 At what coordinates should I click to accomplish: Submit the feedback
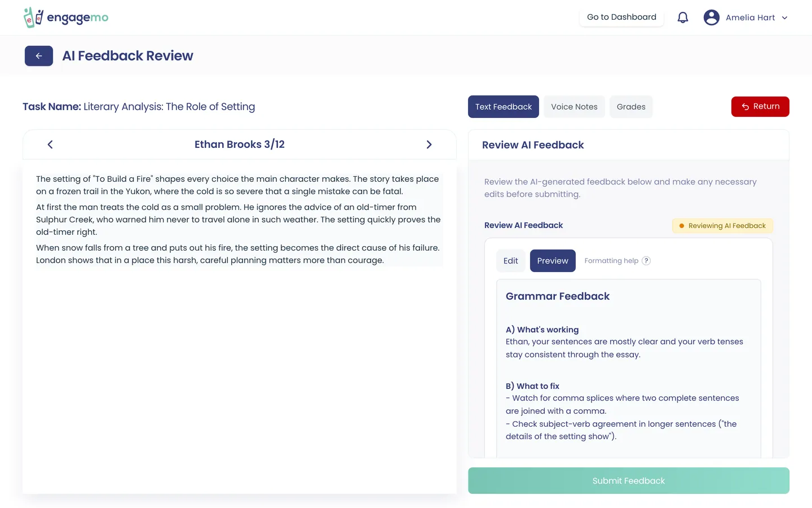[629, 481]
